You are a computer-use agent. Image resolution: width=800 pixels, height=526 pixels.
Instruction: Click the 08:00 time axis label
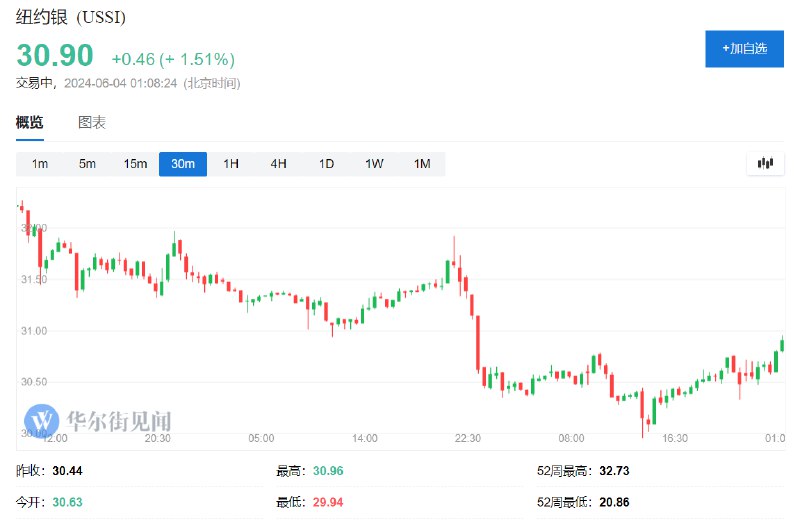pyautogui.click(x=571, y=438)
